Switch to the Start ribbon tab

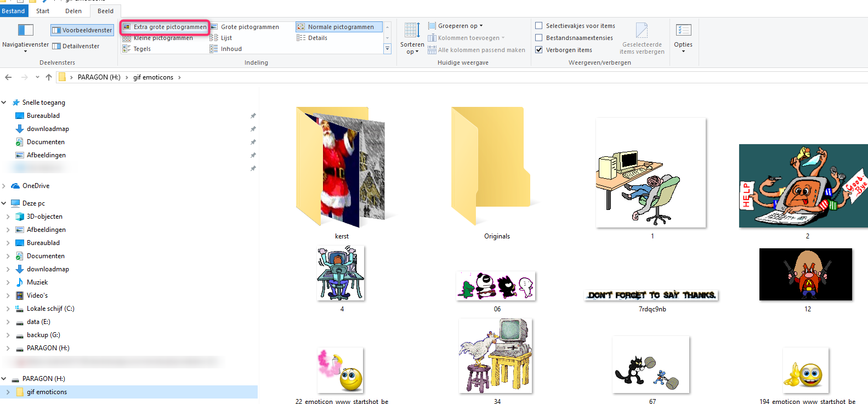[x=43, y=11]
